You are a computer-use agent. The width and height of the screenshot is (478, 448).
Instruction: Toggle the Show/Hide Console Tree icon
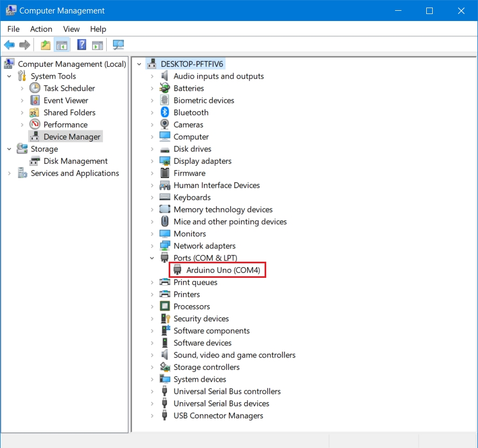click(62, 45)
